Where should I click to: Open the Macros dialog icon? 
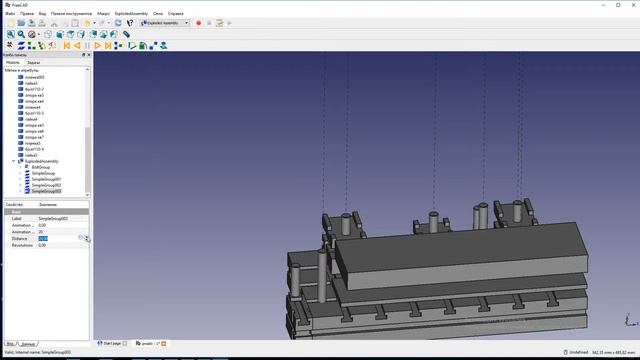point(220,23)
